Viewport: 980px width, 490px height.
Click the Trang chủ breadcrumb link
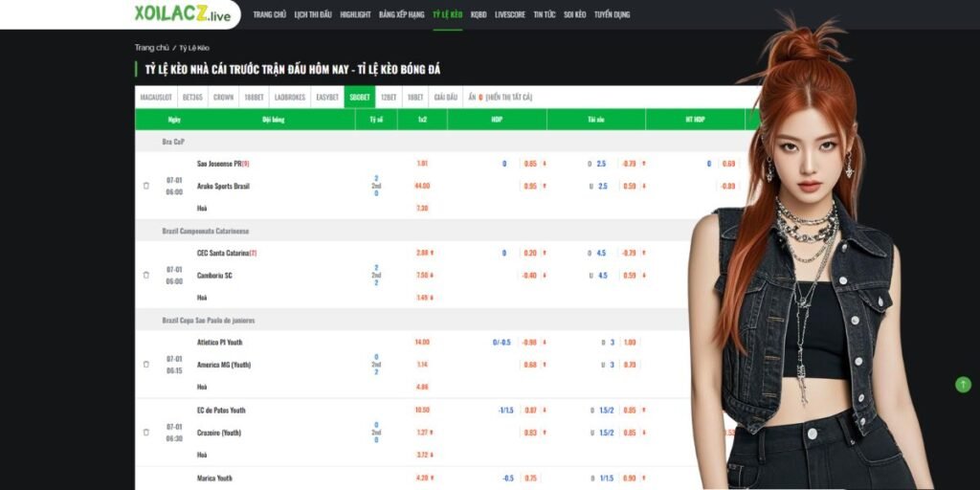point(151,47)
